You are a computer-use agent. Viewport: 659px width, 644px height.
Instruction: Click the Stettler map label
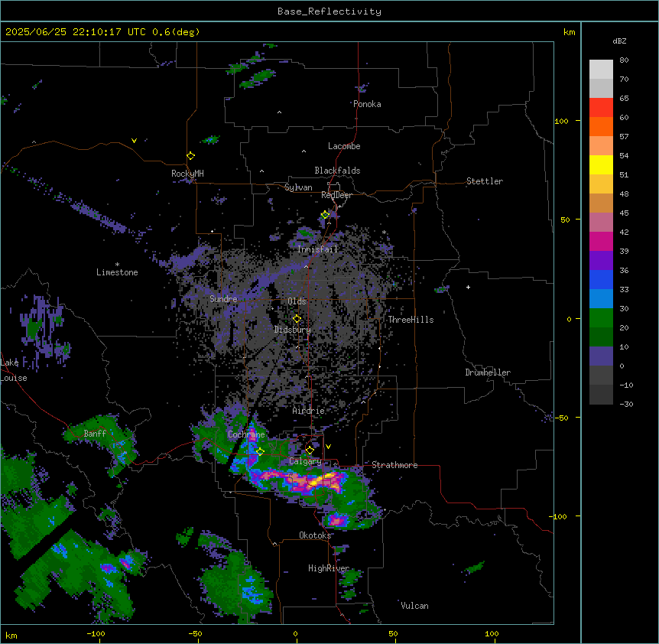485,181
